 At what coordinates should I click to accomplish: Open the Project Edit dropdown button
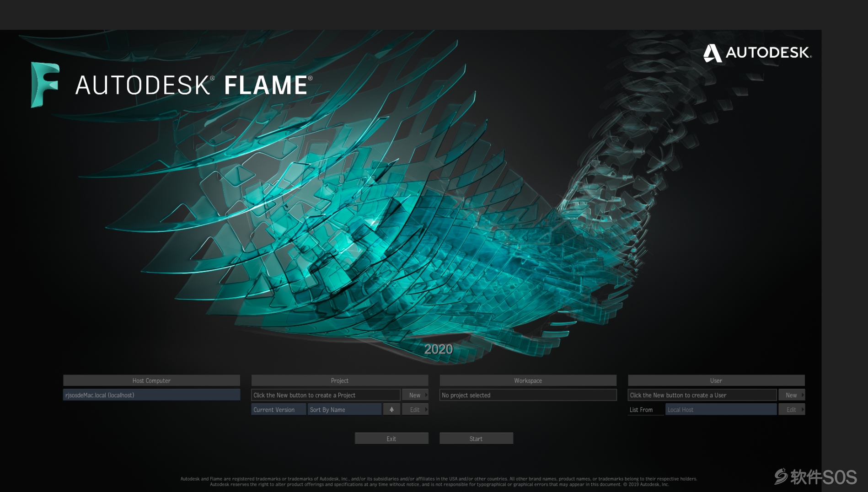415,410
